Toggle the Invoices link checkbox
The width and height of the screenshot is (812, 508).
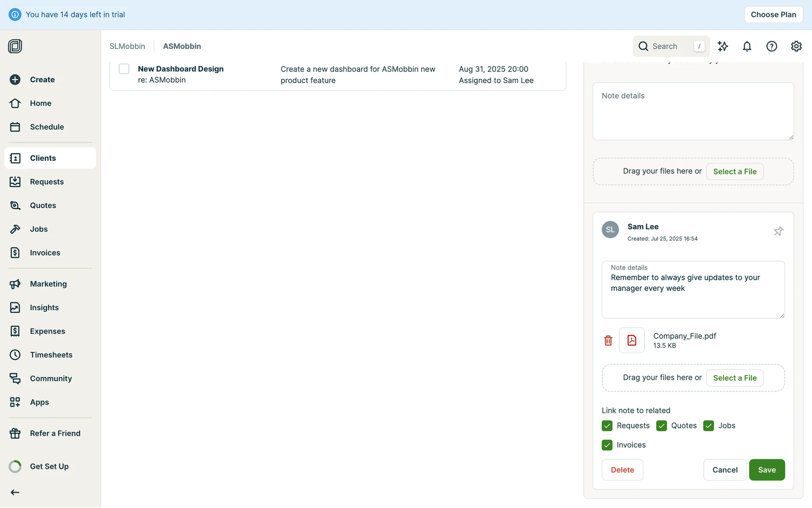point(607,445)
